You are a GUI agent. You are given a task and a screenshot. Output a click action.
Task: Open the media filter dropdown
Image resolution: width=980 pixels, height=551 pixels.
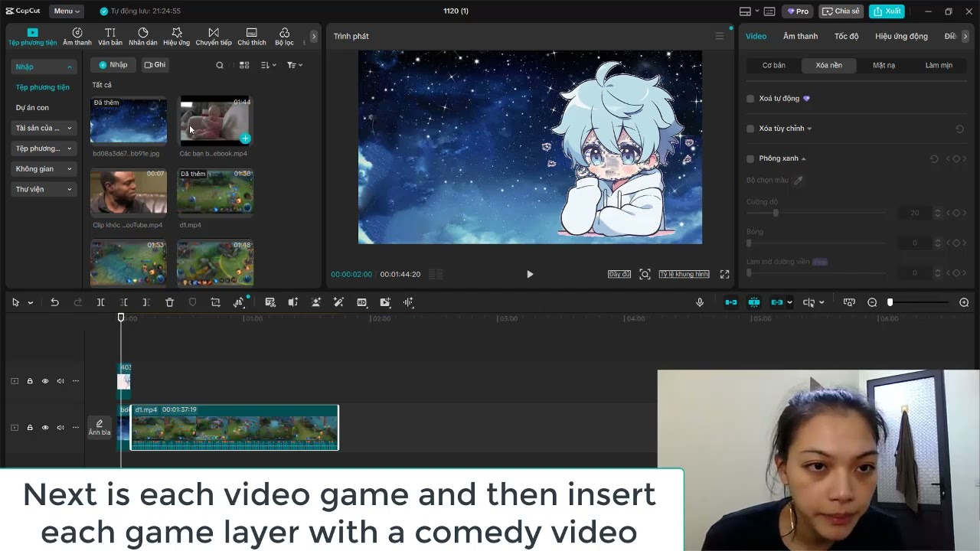(x=295, y=65)
